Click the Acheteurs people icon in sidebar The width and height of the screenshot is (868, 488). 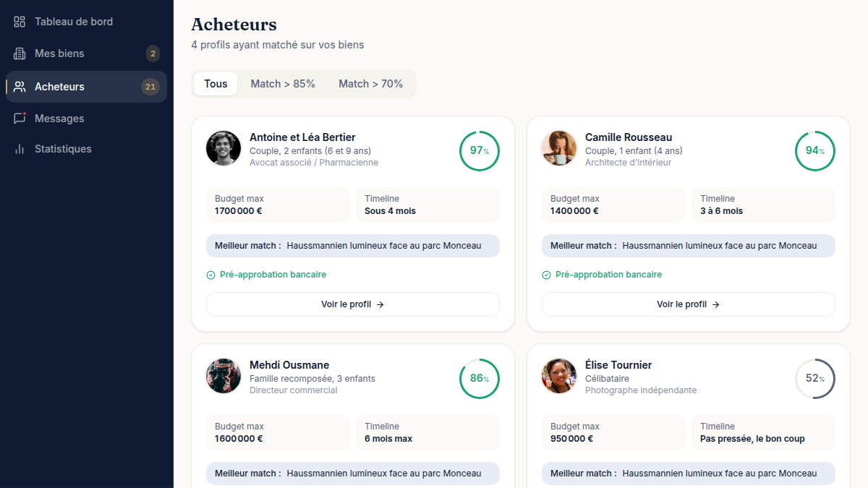click(x=20, y=87)
